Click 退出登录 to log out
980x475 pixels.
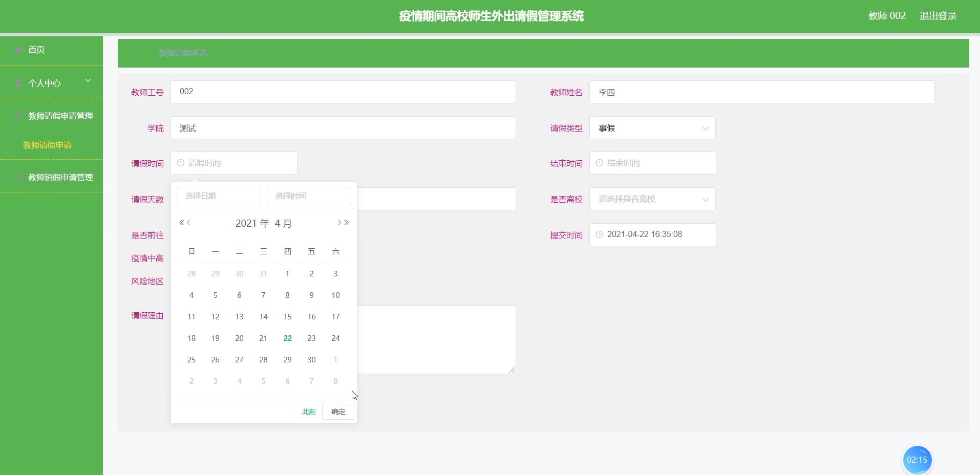tap(938, 16)
